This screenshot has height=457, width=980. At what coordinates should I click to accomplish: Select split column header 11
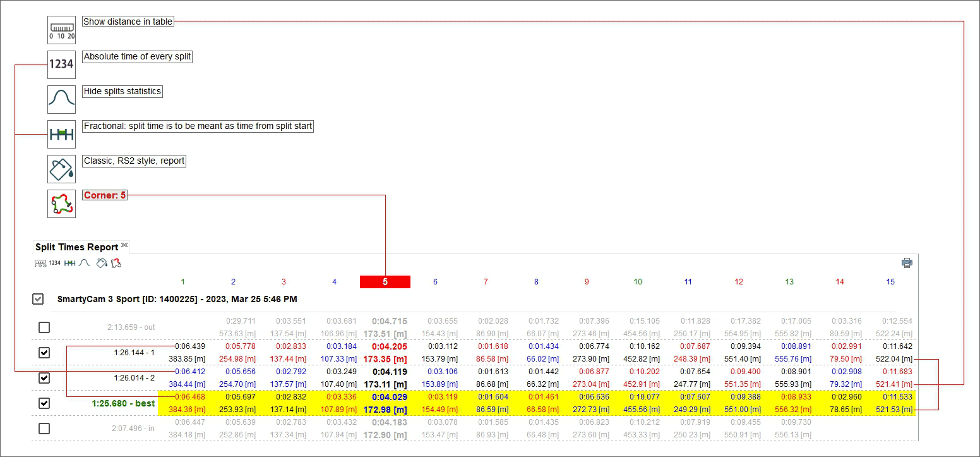688,282
